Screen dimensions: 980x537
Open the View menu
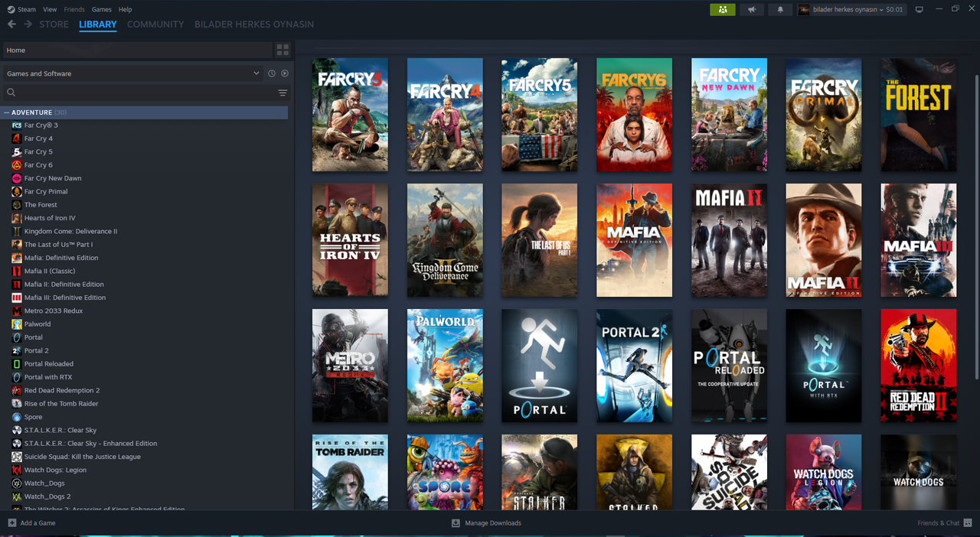50,9
